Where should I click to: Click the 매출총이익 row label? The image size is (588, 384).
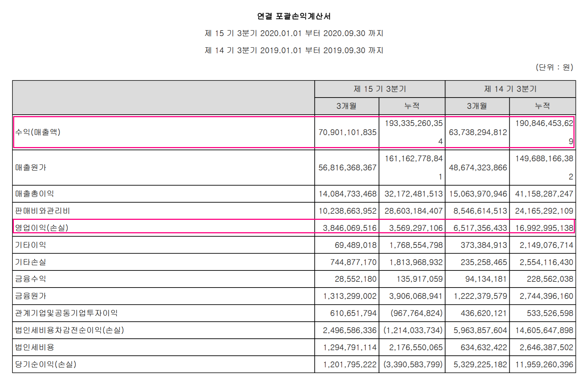[x=35, y=194]
